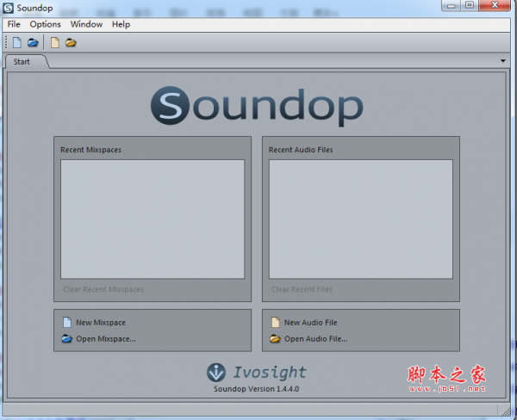Click inside the Recent Audio Files list
Viewport: 517px width, 420px height.
(x=360, y=218)
